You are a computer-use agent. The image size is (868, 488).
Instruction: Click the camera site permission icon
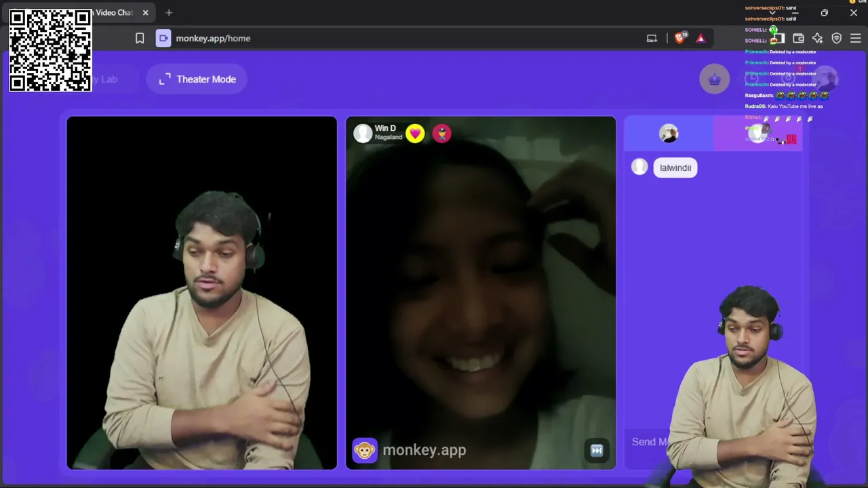[x=163, y=39]
